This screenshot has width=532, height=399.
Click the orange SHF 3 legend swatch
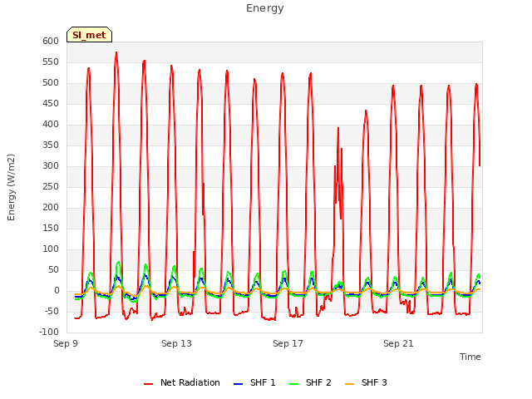pyautogui.click(x=349, y=384)
